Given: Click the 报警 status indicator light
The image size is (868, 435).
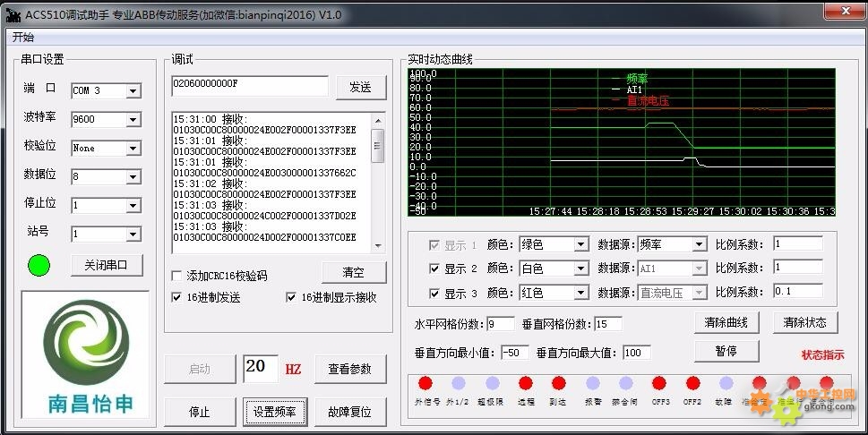Looking at the screenshot, I should tap(593, 383).
